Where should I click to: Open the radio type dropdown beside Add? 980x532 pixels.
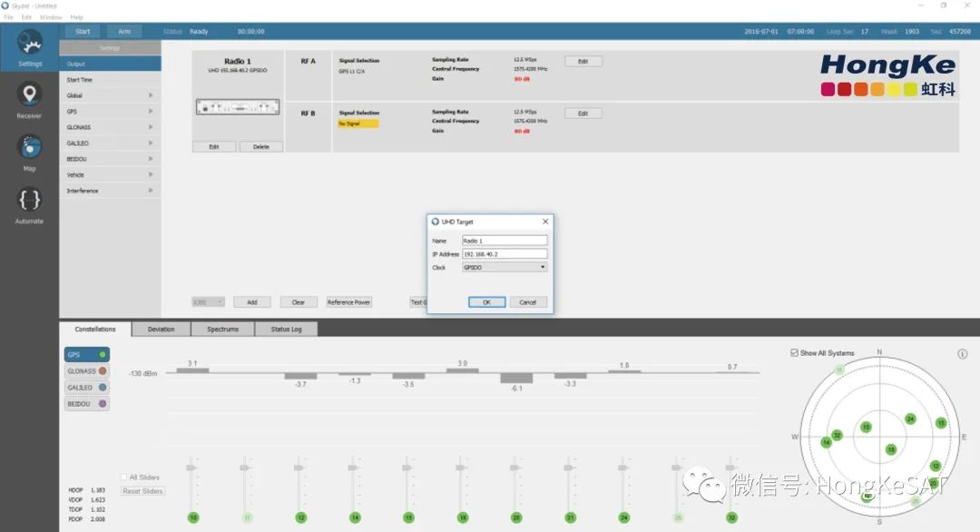208,302
